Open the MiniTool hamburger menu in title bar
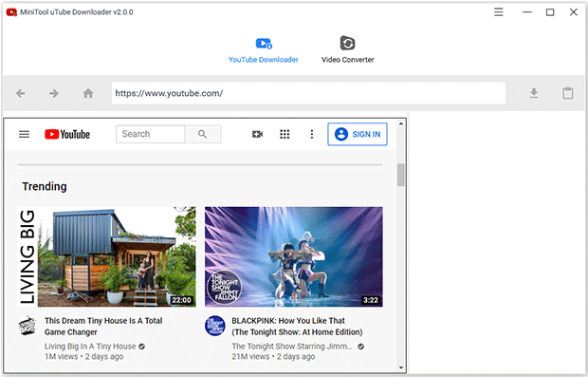 (498, 12)
